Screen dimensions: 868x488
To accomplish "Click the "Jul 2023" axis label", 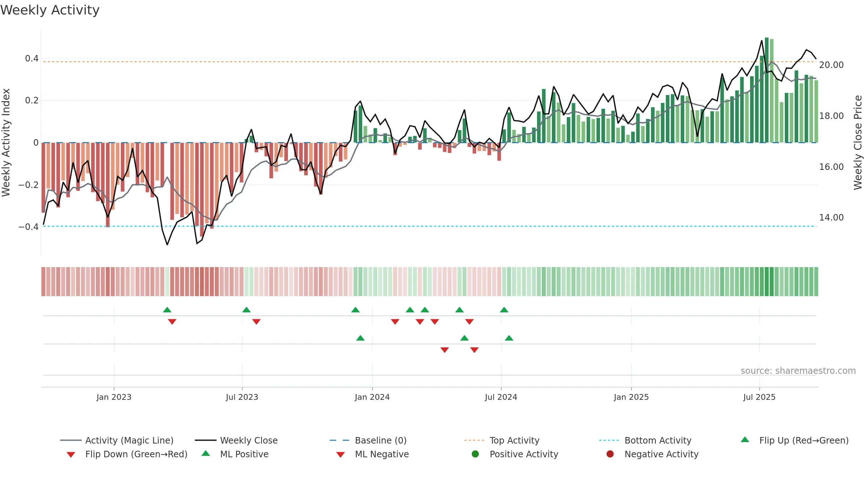I will (x=242, y=397).
